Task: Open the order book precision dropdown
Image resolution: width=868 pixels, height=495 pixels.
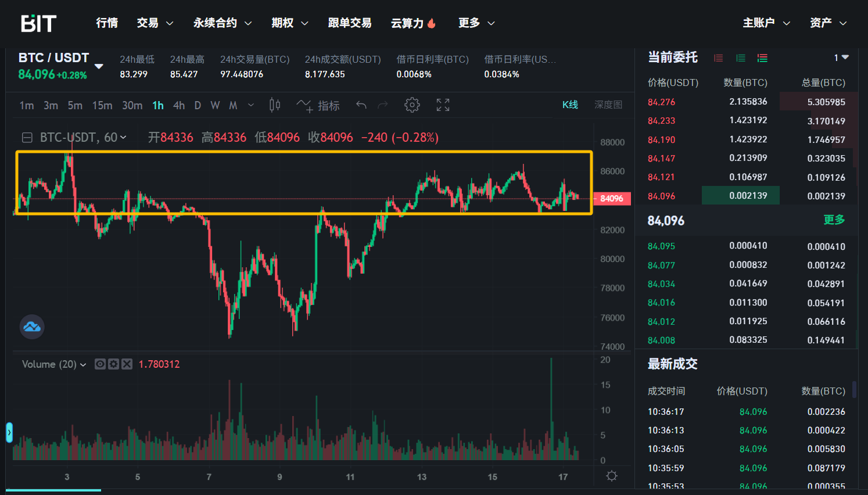Action: coord(841,58)
